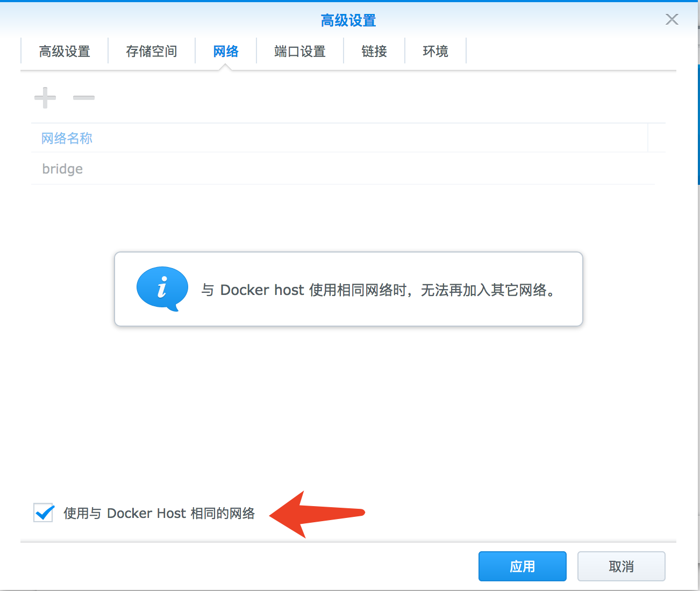Click the X to close the dialog

point(672,19)
